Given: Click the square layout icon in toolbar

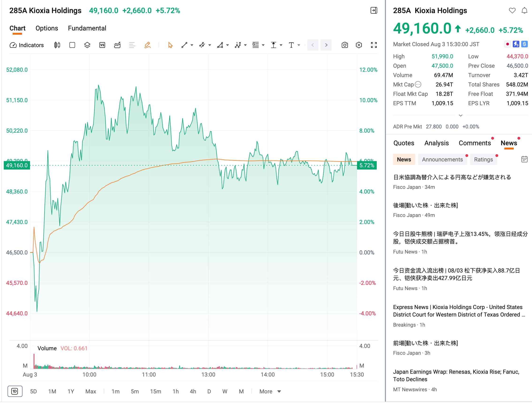Looking at the screenshot, I should 72,45.
